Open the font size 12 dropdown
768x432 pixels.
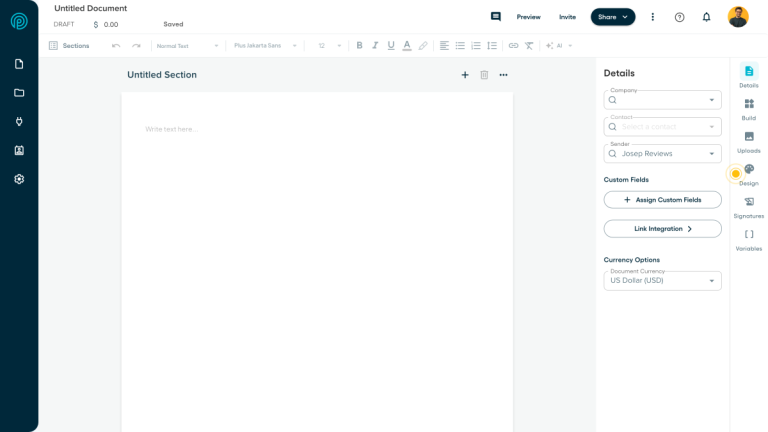point(329,46)
